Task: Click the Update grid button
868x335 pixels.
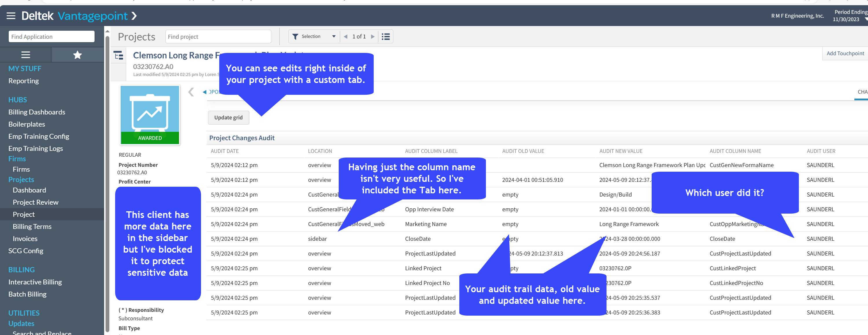Action: coord(228,118)
